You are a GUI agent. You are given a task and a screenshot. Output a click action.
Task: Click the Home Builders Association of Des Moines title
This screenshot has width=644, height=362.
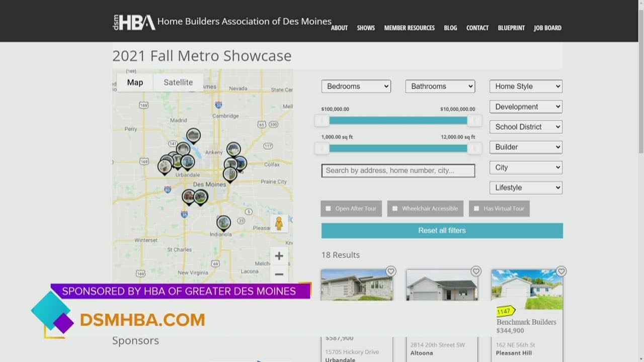point(245,21)
